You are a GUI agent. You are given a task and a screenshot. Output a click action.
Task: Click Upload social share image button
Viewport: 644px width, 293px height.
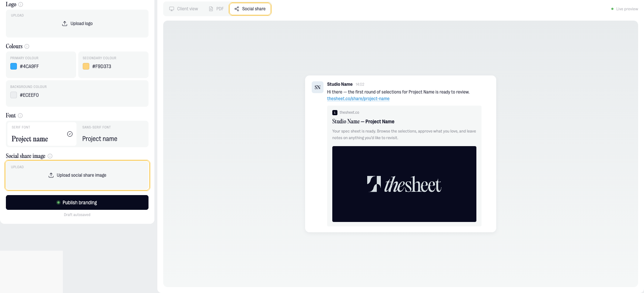(x=77, y=175)
